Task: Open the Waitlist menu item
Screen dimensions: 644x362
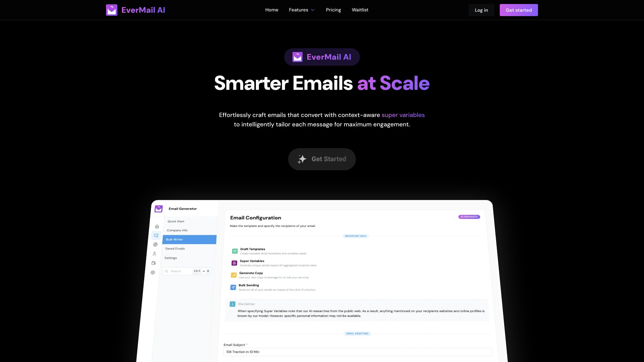Action: [x=360, y=10]
